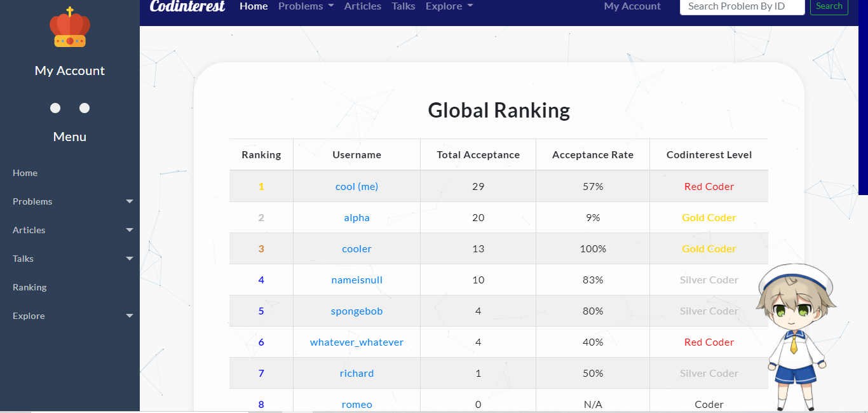This screenshot has height=413, width=868.
Task: Click Gold Coder level in alpha's row
Action: point(709,217)
